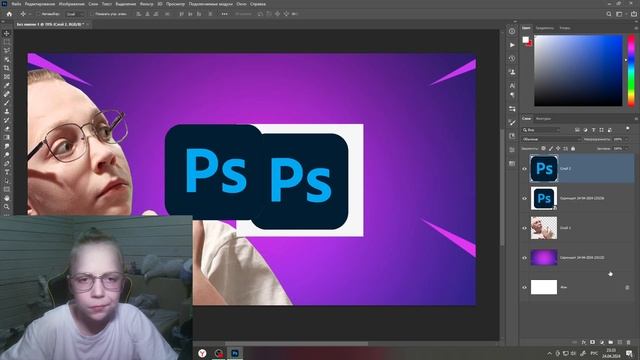
Task: Show hidden tray icons chevron
Action: 549,353
